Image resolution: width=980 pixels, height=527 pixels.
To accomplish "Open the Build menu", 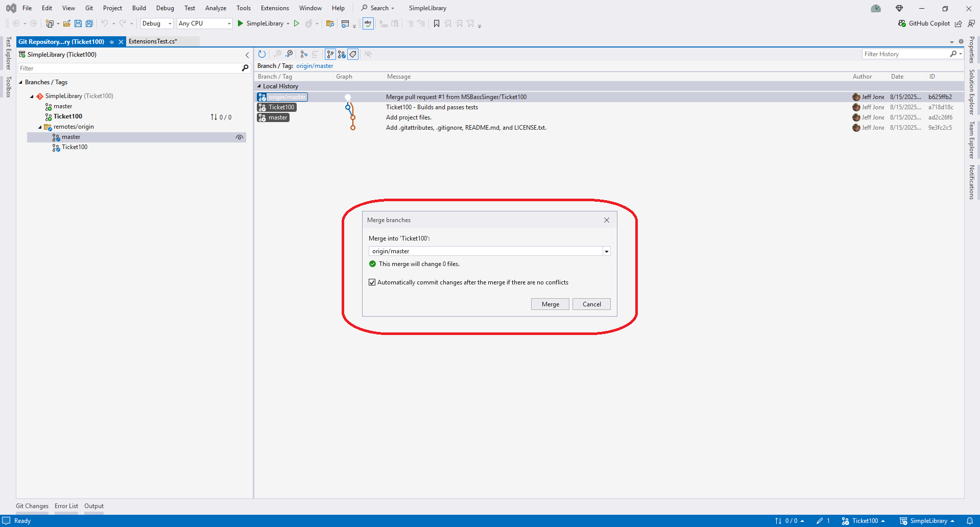I will click(139, 8).
